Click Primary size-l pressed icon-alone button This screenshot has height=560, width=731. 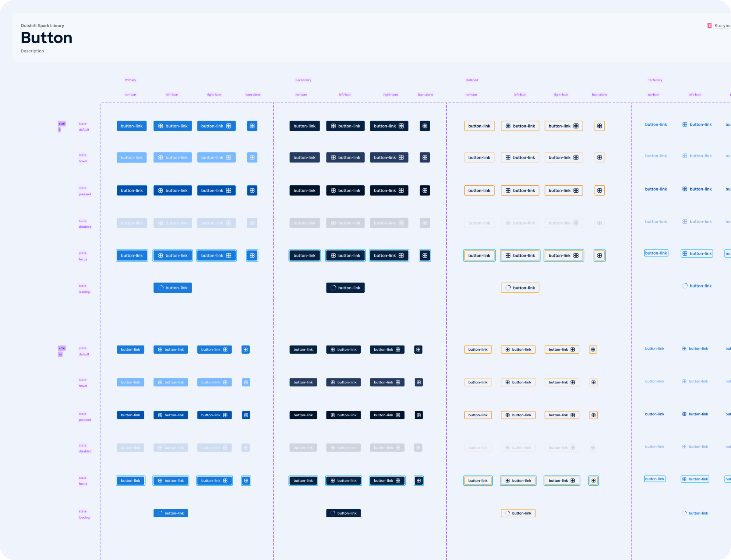coord(252,190)
